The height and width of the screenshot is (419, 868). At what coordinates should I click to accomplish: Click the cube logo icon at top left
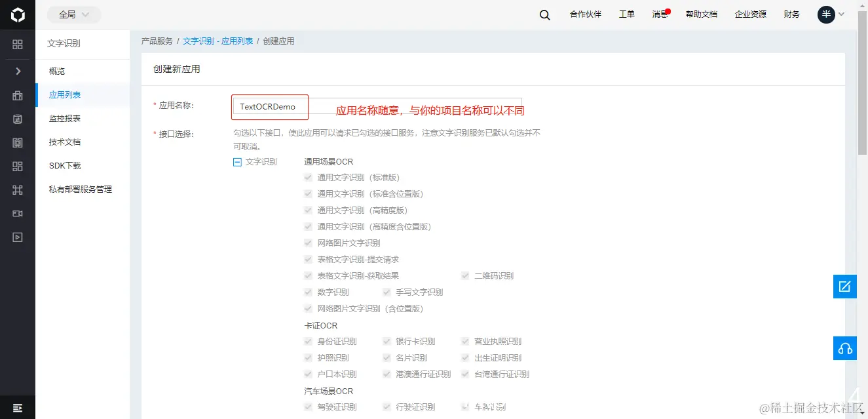tap(17, 14)
